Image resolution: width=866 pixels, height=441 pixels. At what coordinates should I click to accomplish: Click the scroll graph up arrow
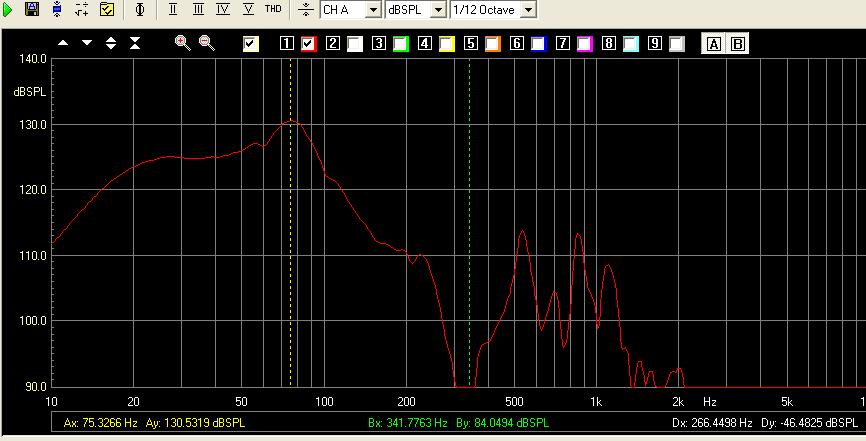click(63, 43)
